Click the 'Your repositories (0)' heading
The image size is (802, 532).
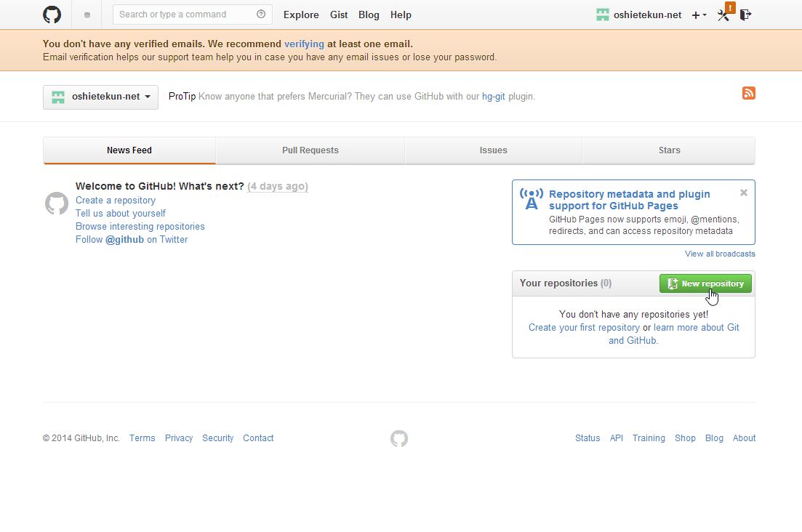(x=565, y=283)
